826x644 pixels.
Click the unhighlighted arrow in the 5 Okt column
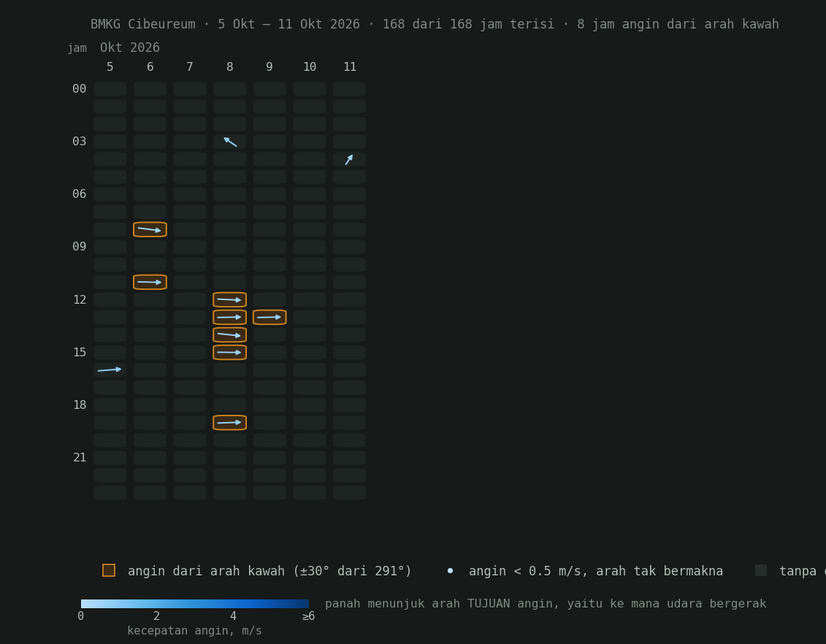pos(110,370)
